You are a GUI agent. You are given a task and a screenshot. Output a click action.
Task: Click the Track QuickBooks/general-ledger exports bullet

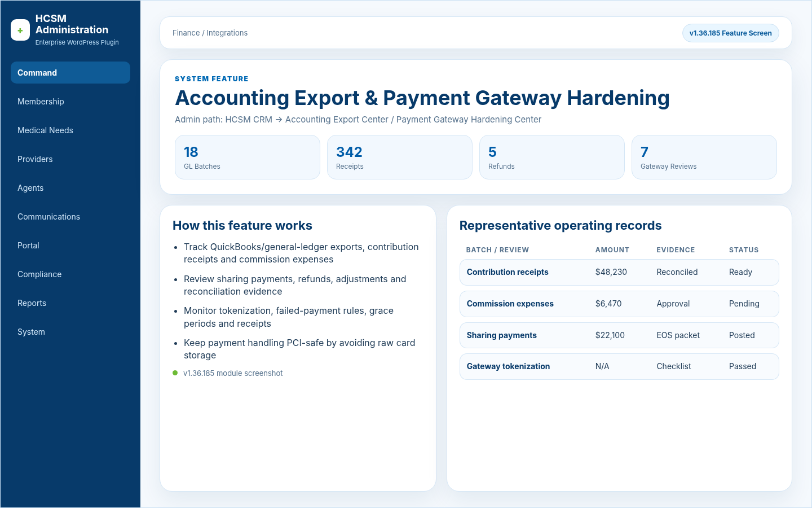301,253
